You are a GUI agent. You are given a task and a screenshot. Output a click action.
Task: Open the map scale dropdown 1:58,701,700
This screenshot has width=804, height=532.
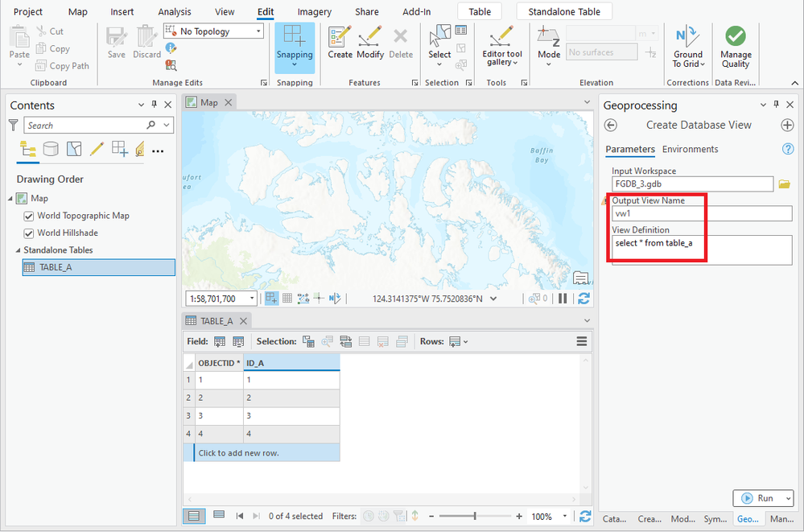coord(252,299)
